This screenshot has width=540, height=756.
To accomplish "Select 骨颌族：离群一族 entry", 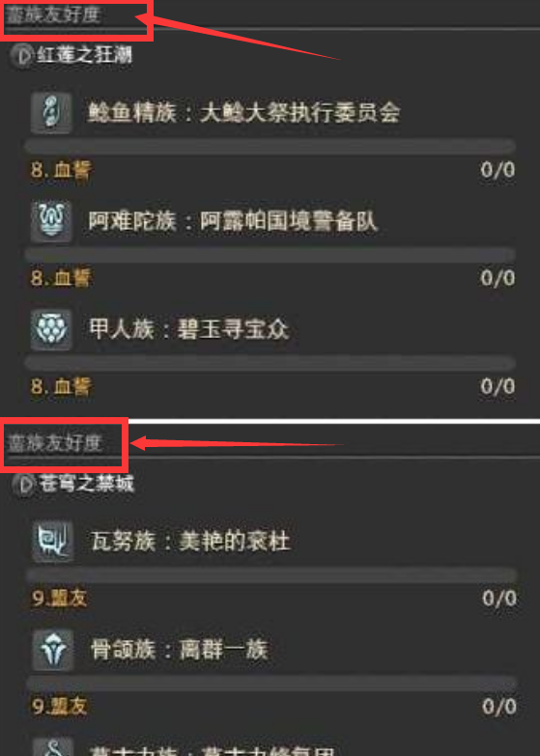I will (179, 650).
